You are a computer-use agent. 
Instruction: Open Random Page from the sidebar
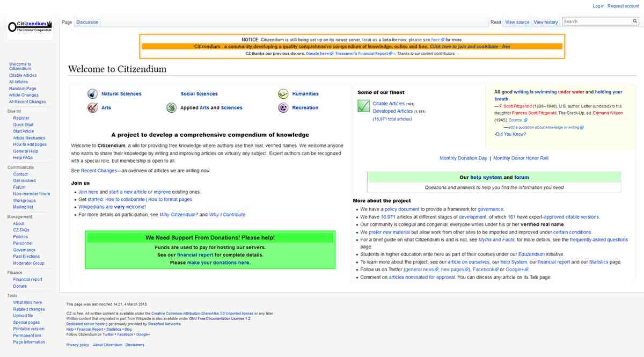click(x=23, y=89)
